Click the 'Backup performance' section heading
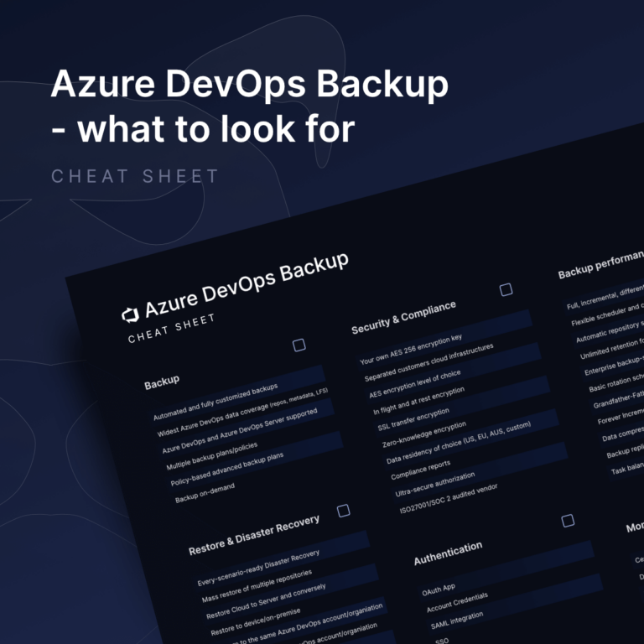The image size is (644, 644). pos(601,265)
